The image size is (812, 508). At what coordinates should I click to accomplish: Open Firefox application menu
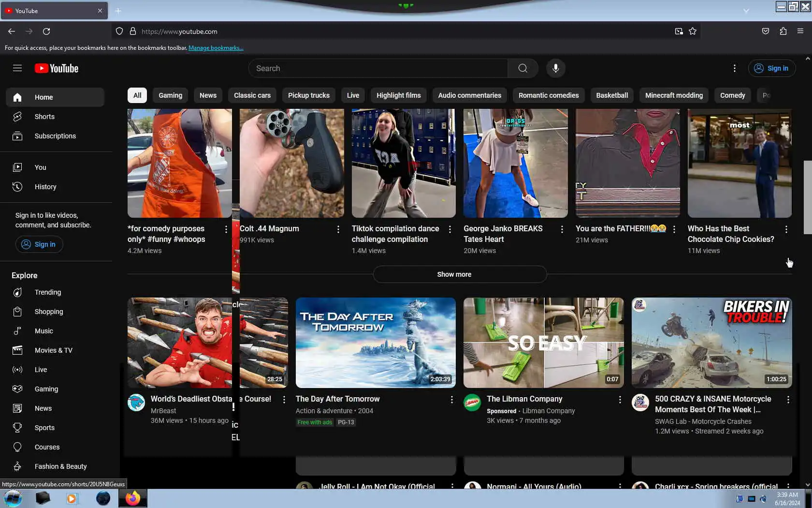800,31
